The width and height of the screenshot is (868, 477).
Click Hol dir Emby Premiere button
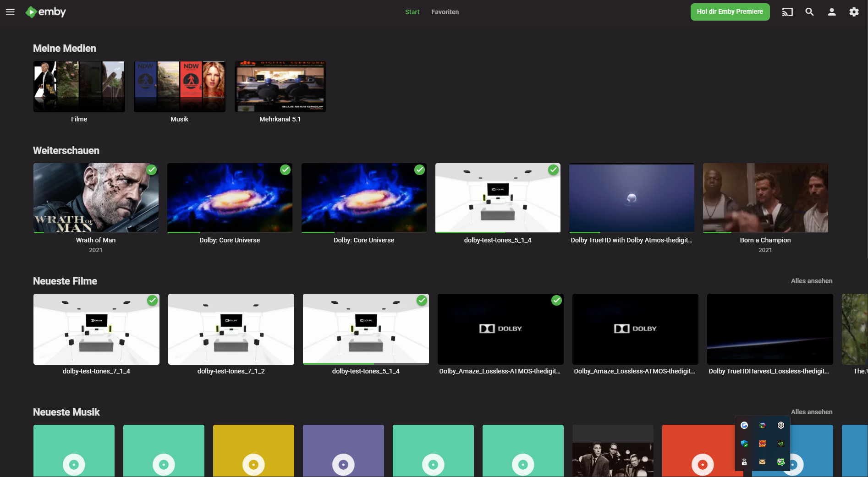(730, 12)
